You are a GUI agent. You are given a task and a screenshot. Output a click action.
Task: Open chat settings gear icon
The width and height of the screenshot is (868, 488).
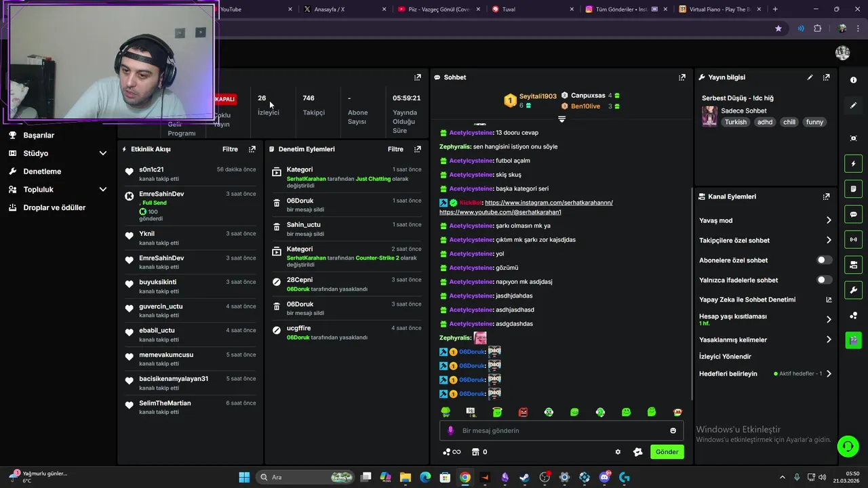coord(618,452)
